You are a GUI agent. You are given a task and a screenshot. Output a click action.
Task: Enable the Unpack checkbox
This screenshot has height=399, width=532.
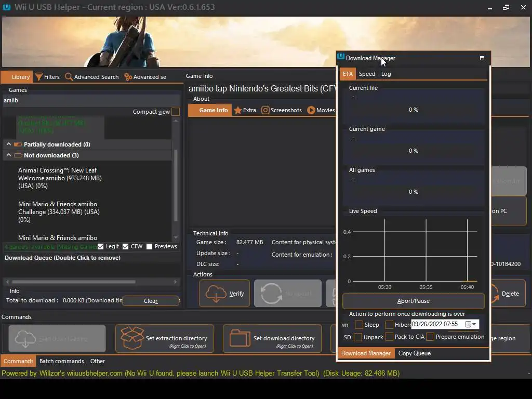pos(357,337)
